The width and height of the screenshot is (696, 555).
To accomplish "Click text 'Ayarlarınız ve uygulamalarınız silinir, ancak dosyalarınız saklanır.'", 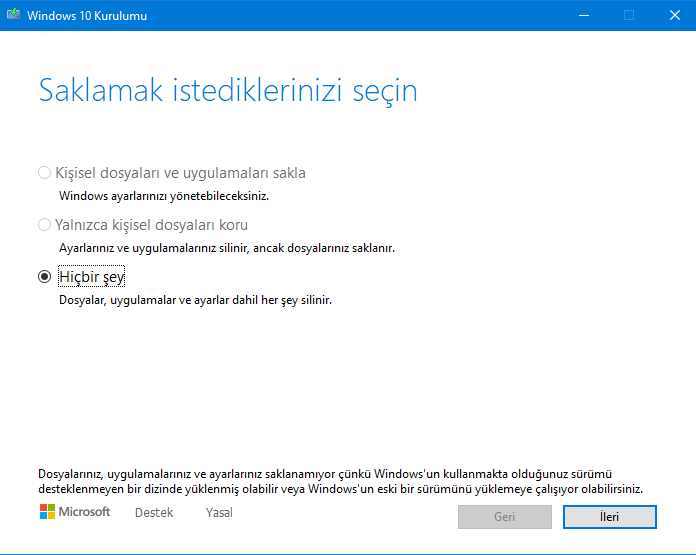I will pos(227,248).
